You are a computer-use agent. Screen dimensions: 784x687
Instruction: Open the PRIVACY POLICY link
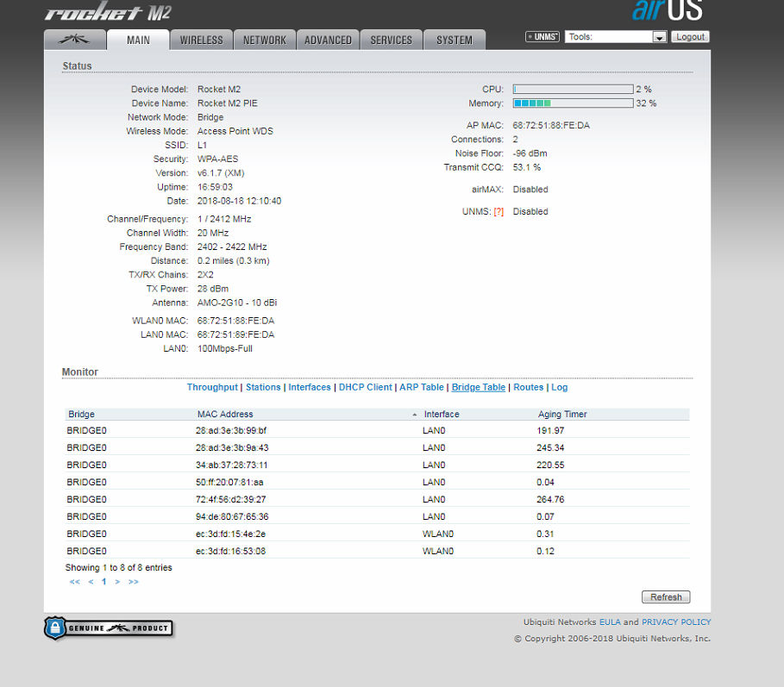tap(676, 622)
